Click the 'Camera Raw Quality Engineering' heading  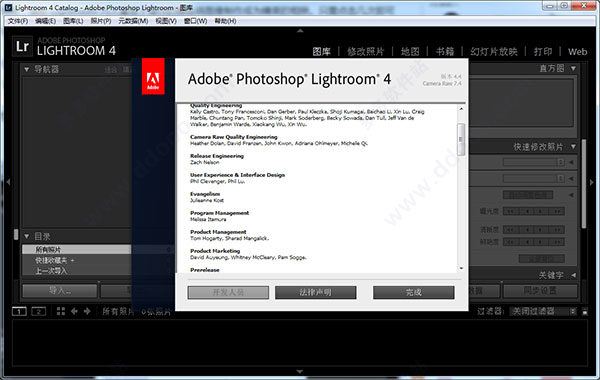(234, 137)
